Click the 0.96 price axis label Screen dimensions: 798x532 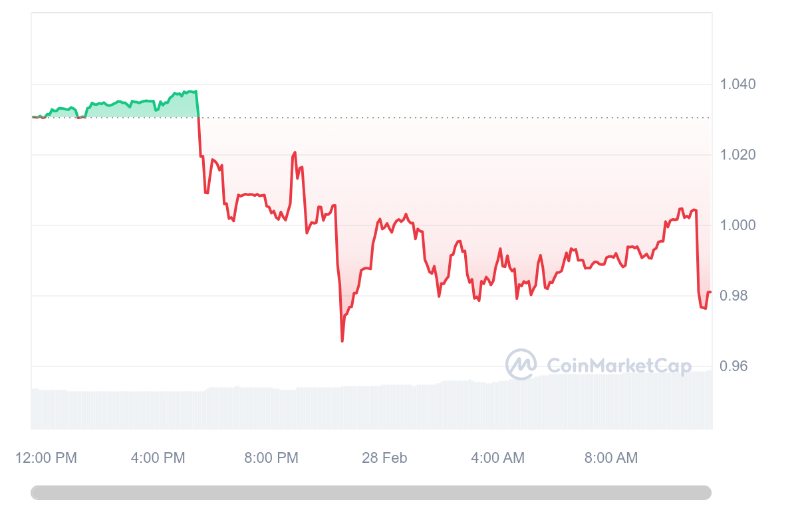tap(735, 366)
